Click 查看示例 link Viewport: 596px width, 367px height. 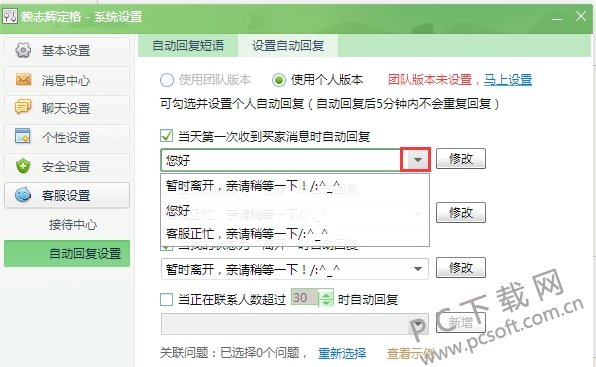[x=411, y=353]
